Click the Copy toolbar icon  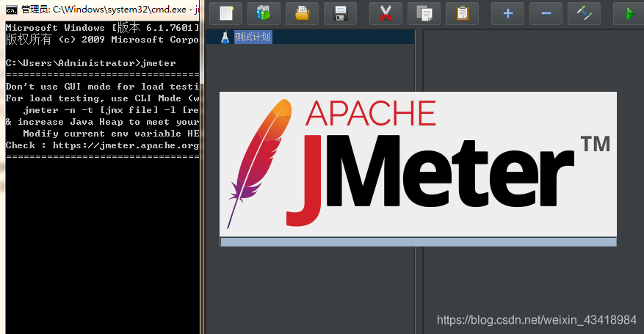tap(424, 13)
